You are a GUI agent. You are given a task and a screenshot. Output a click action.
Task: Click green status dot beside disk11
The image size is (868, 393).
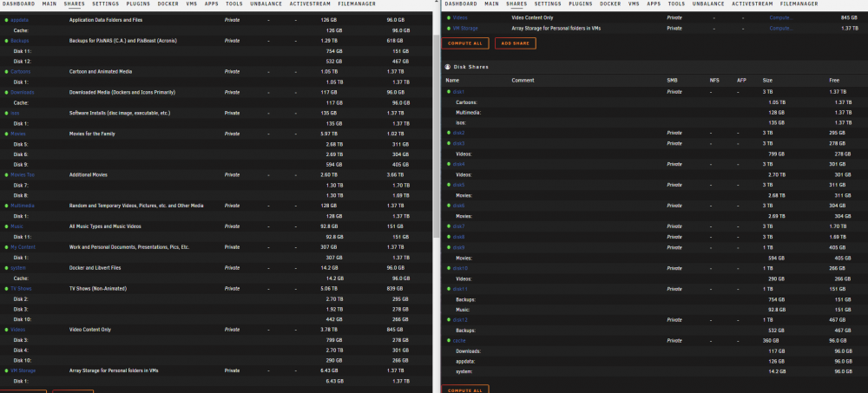click(449, 289)
